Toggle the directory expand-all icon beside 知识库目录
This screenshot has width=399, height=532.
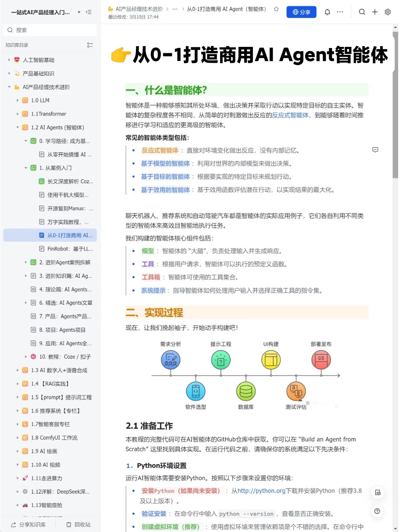(x=90, y=45)
